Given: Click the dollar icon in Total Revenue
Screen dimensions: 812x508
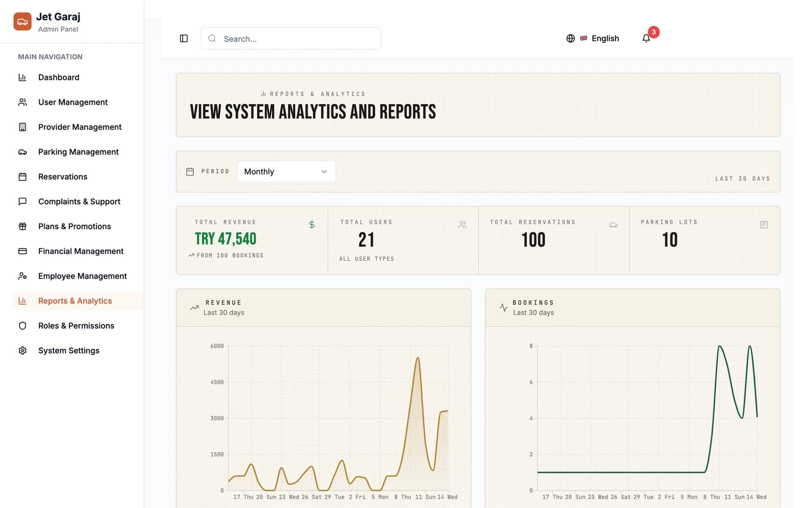Looking at the screenshot, I should (312, 225).
